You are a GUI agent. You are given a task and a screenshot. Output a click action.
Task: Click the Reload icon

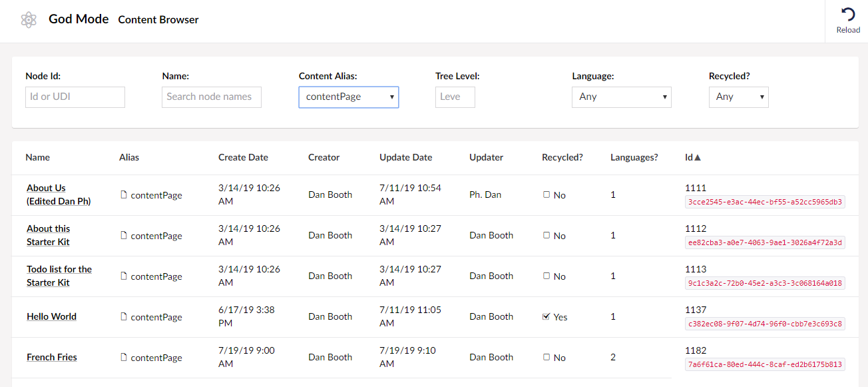[848, 15]
